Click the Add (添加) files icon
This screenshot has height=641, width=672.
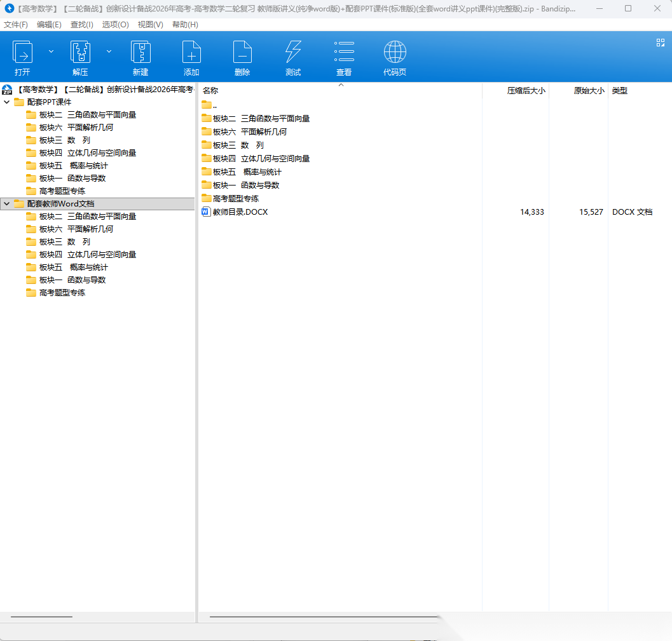191,52
